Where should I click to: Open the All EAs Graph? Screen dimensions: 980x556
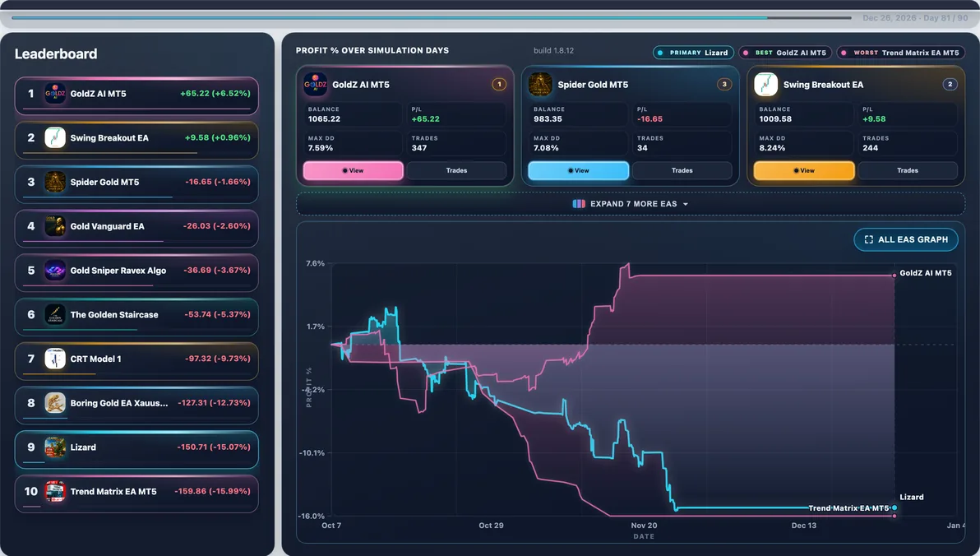[906, 239]
